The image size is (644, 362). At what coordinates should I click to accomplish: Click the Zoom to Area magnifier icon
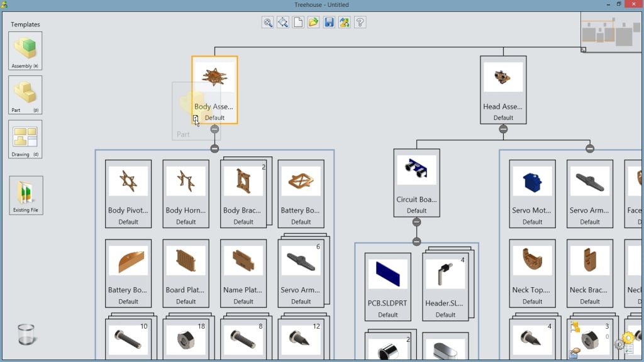283,22
